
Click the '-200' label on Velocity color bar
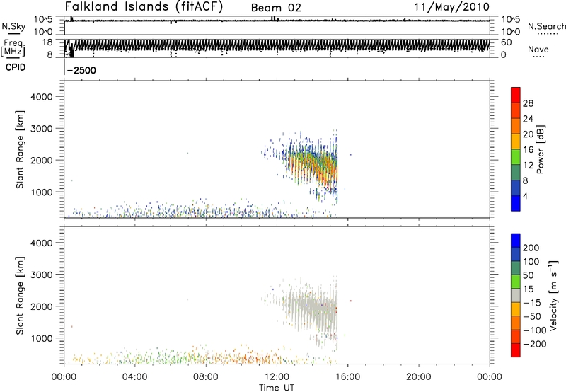point(534,344)
